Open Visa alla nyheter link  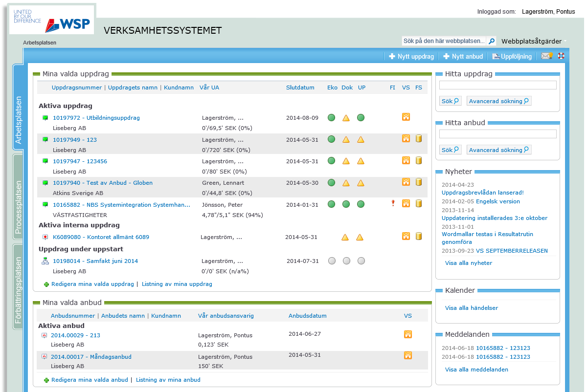tap(469, 263)
